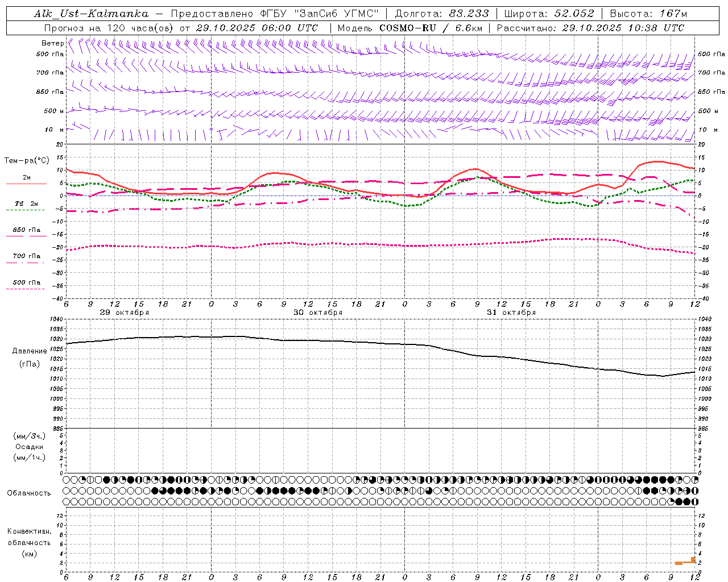Click the Тем-ра(°C) axis title
This screenshot has height=582, width=728.
click(27, 161)
